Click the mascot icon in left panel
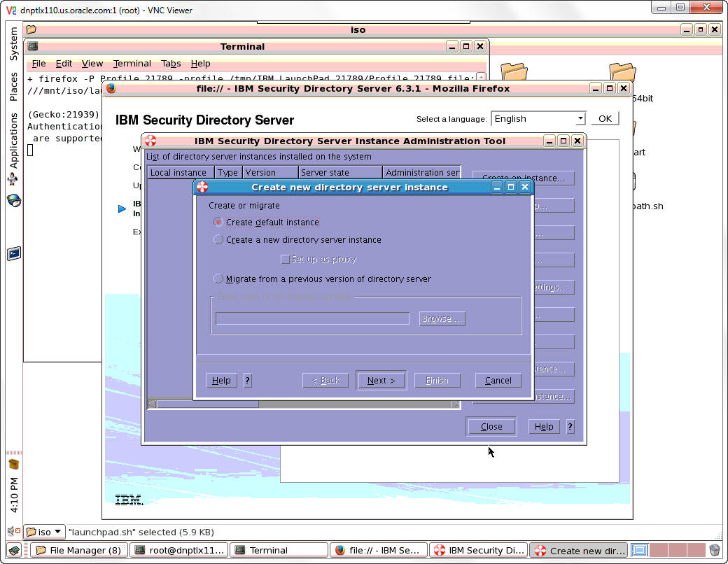Image resolution: width=728 pixels, height=564 pixels. coord(13,179)
